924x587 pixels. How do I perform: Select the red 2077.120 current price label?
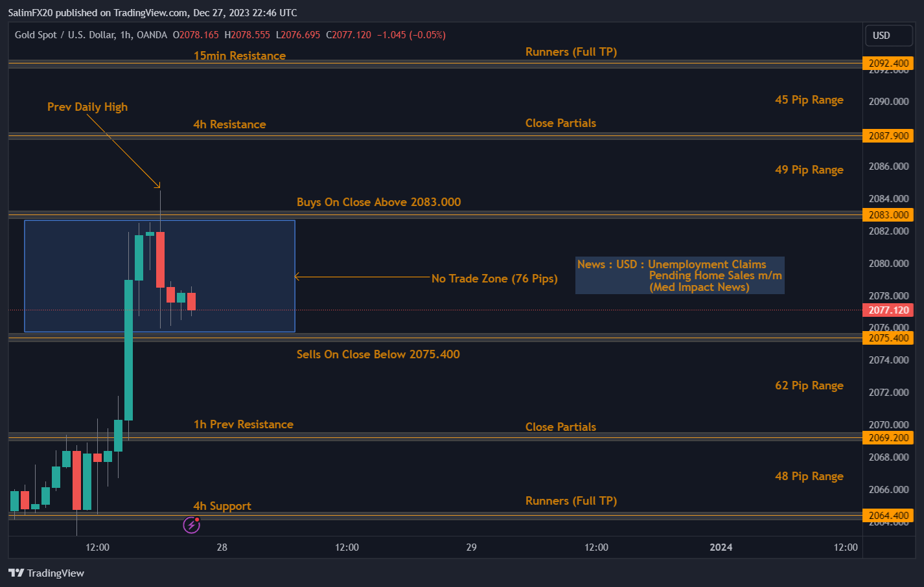[x=888, y=310]
